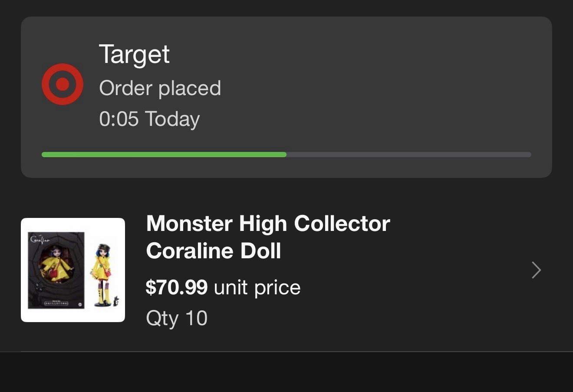The width and height of the screenshot is (573, 392).
Task: Open the Monster High Collector Coraline Doll link
Action: click(x=267, y=237)
